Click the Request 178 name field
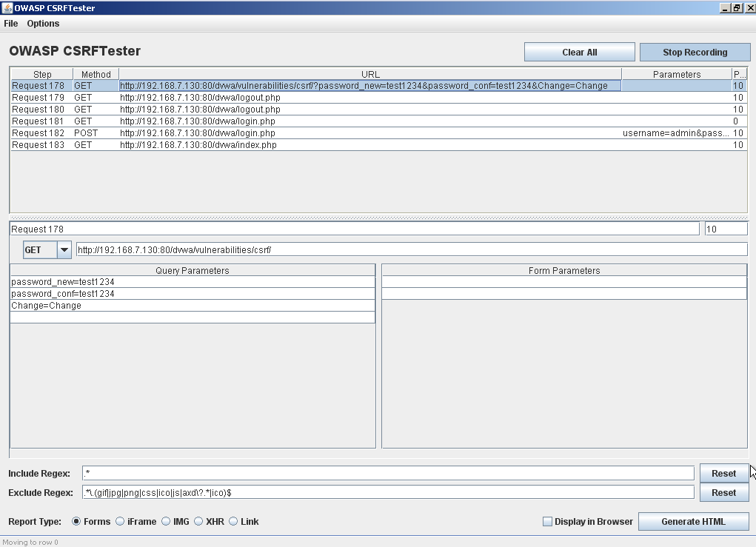 (x=355, y=229)
